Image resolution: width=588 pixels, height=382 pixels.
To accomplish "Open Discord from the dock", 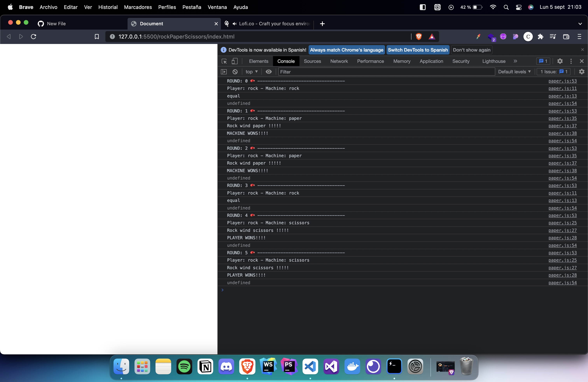I will coord(226,366).
